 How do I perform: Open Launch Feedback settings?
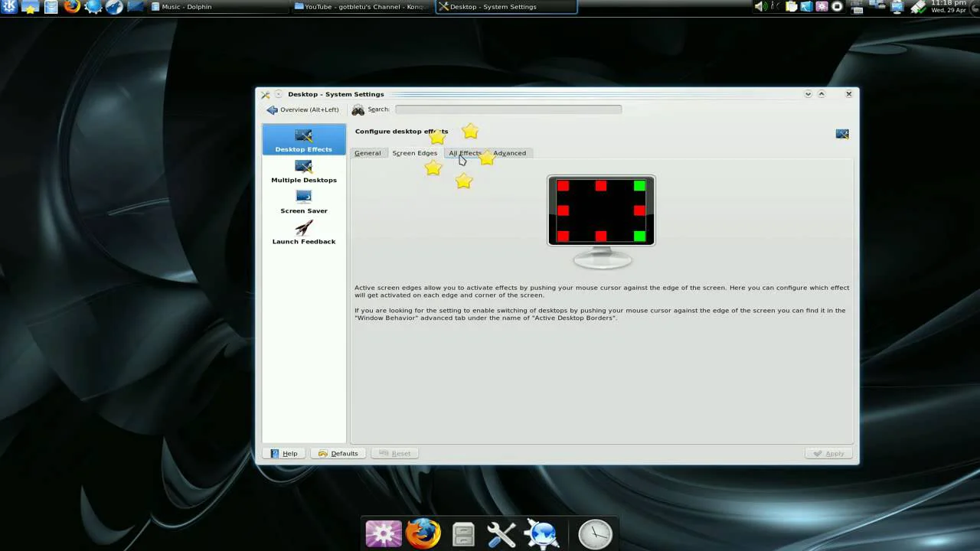[304, 233]
